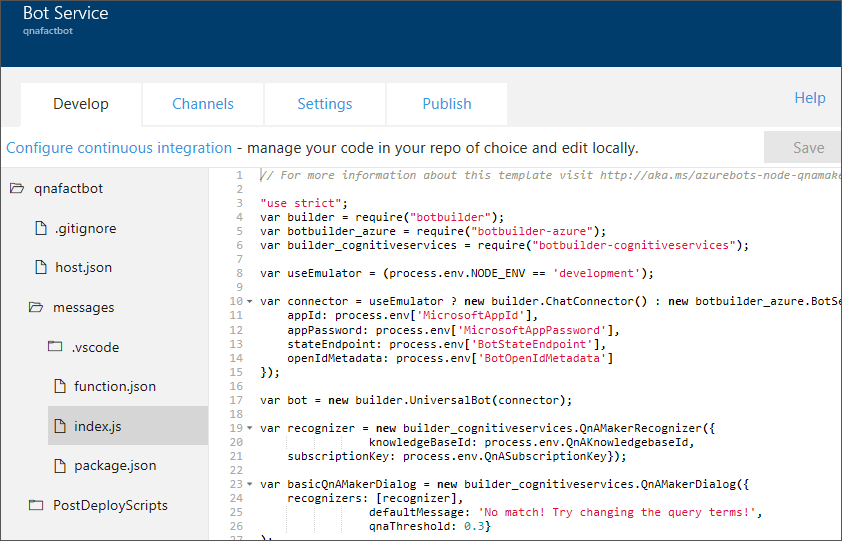Collapse code block at line 23

pos(250,484)
